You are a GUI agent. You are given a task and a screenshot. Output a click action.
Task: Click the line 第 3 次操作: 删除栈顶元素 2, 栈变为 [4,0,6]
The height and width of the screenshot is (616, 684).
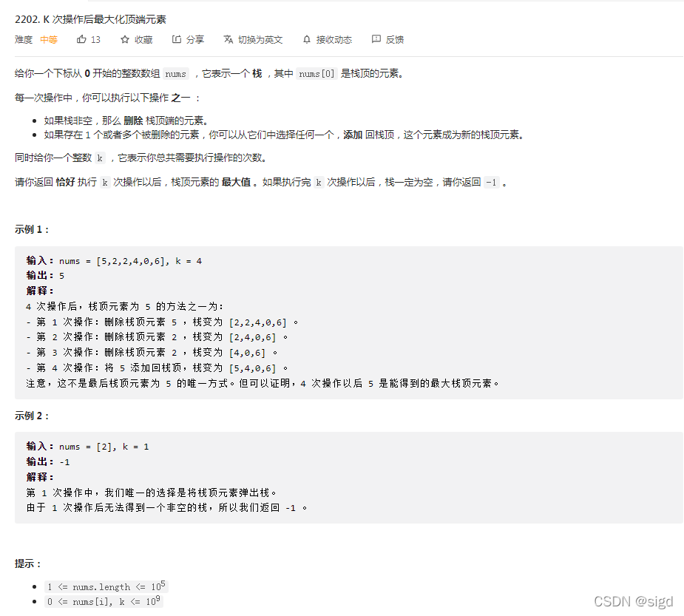152,353
